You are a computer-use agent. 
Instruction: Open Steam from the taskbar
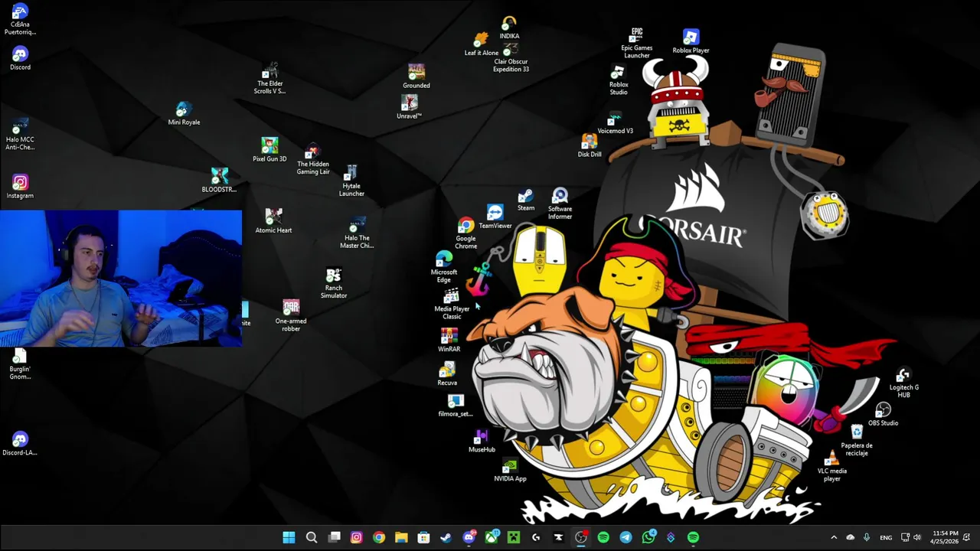(446, 537)
